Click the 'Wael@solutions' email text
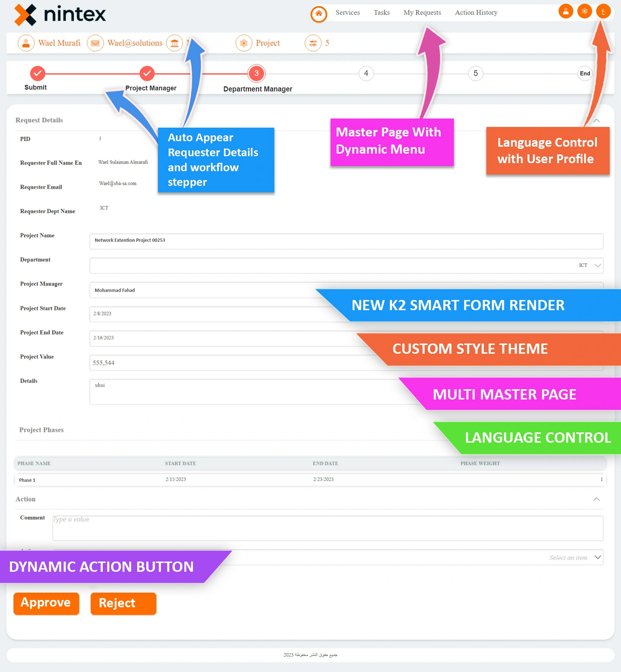Viewport: 621px width, 672px height. pyautogui.click(x=135, y=43)
